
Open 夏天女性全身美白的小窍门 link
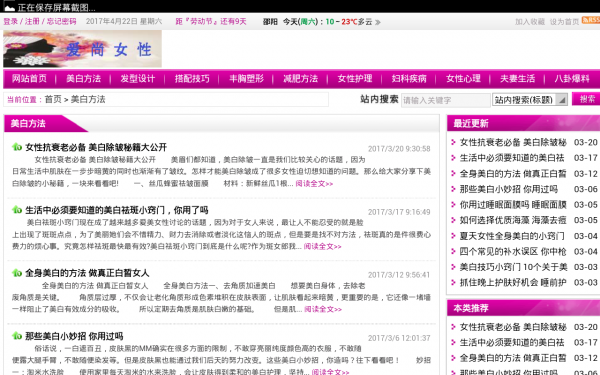tap(512, 236)
